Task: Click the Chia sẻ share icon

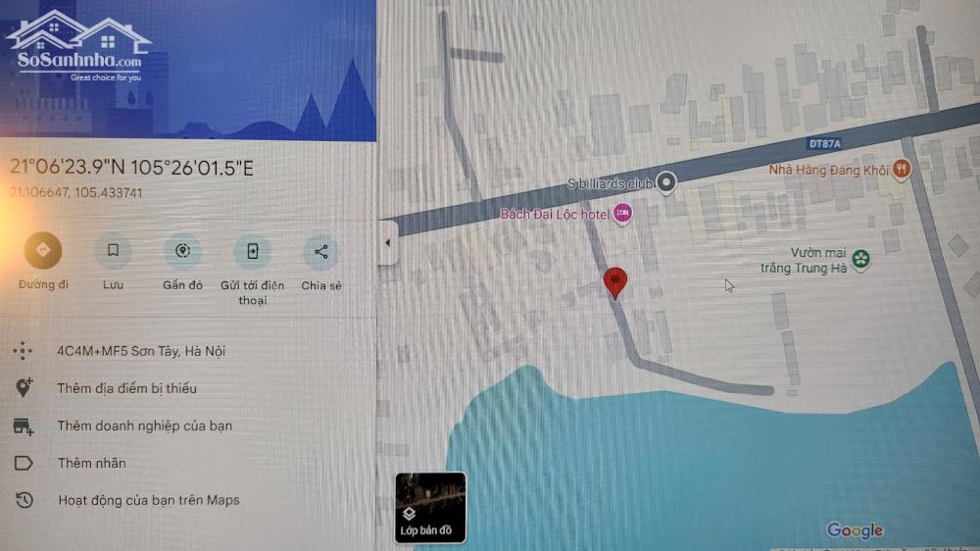Action: pyautogui.click(x=321, y=252)
